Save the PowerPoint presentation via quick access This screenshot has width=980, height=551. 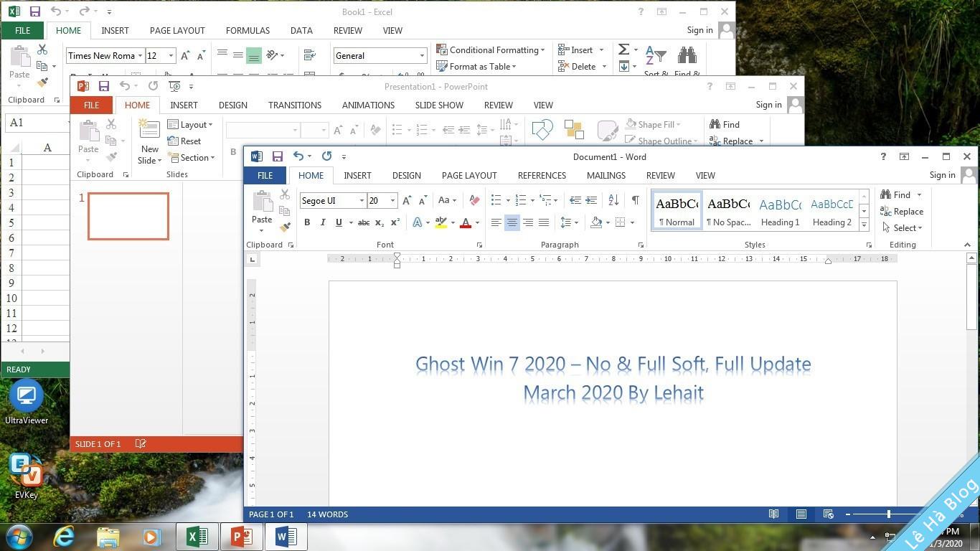[104, 86]
